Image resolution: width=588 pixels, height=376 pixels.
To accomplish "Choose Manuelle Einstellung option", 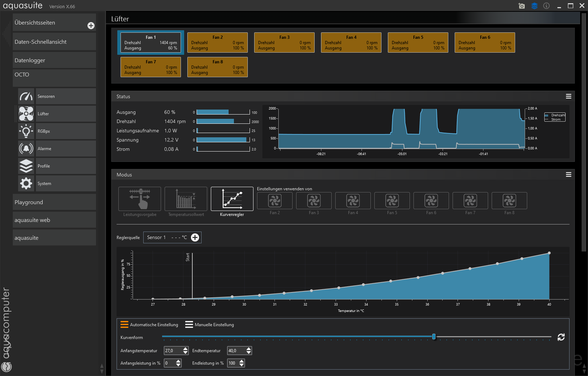I will (210, 325).
